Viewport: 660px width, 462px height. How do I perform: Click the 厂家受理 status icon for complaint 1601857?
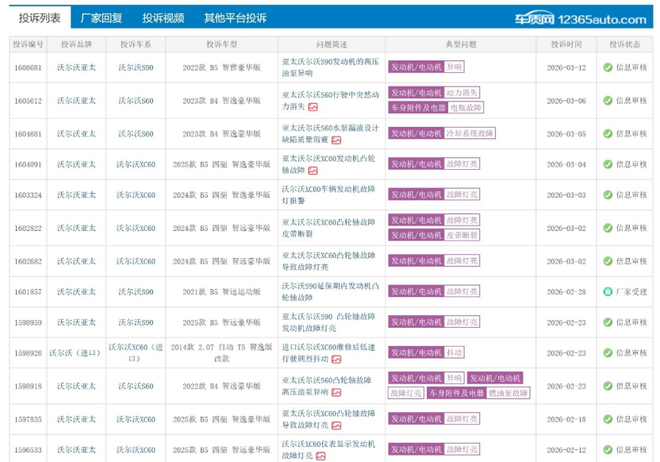607,291
